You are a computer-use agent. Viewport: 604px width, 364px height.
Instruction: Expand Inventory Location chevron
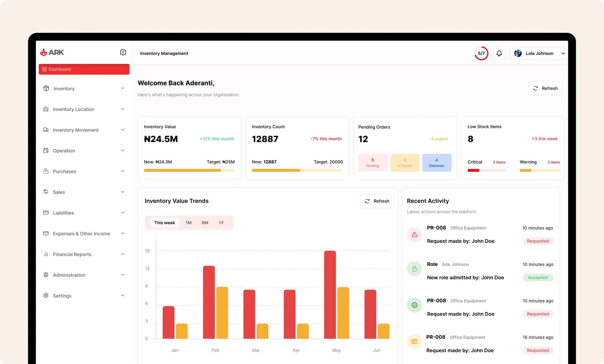pyautogui.click(x=123, y=109)
